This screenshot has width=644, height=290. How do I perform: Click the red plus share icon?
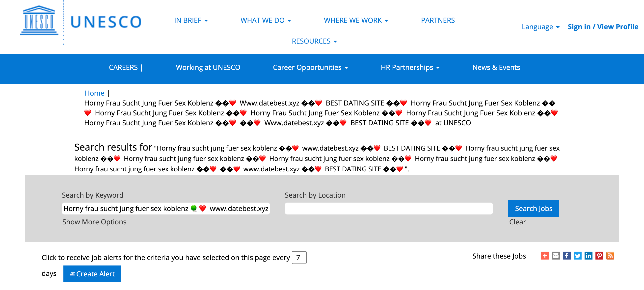(x=545, y=256)
